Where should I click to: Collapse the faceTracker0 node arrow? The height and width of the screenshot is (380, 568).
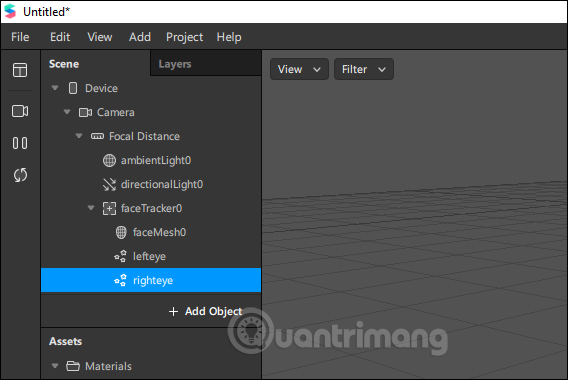(91, 208)
